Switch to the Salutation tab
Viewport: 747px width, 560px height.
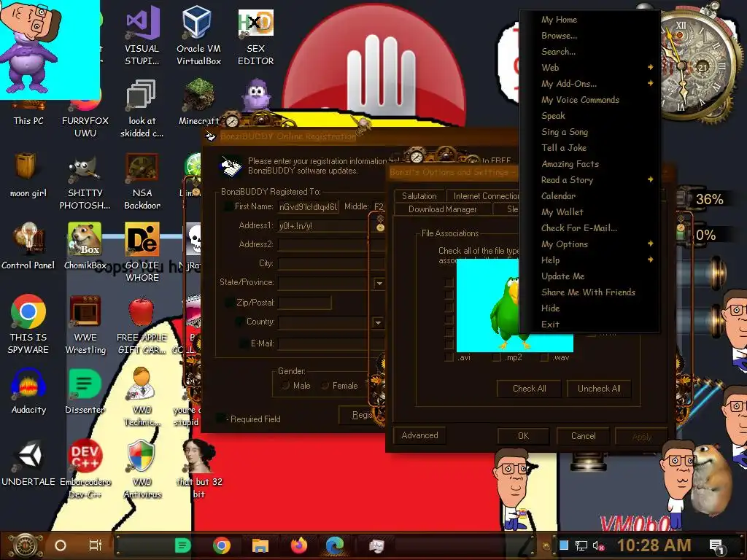click(x=419, y=195)
